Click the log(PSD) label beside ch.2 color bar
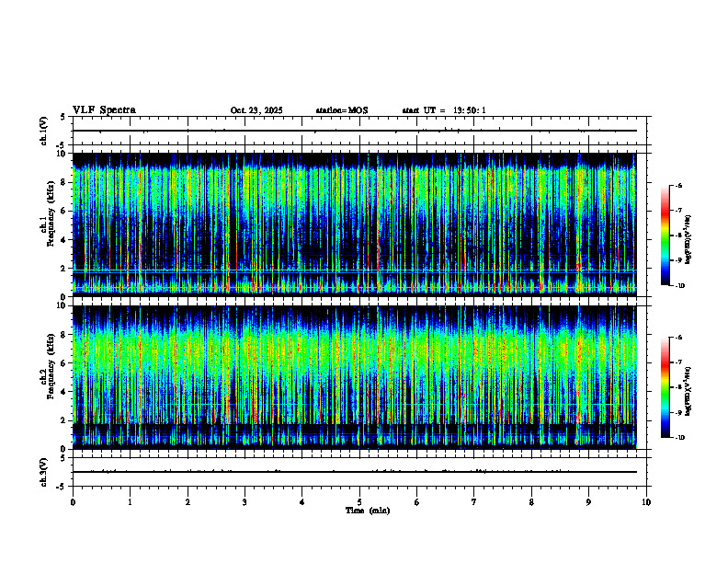The image size is (728, 563). coord(688,391)
